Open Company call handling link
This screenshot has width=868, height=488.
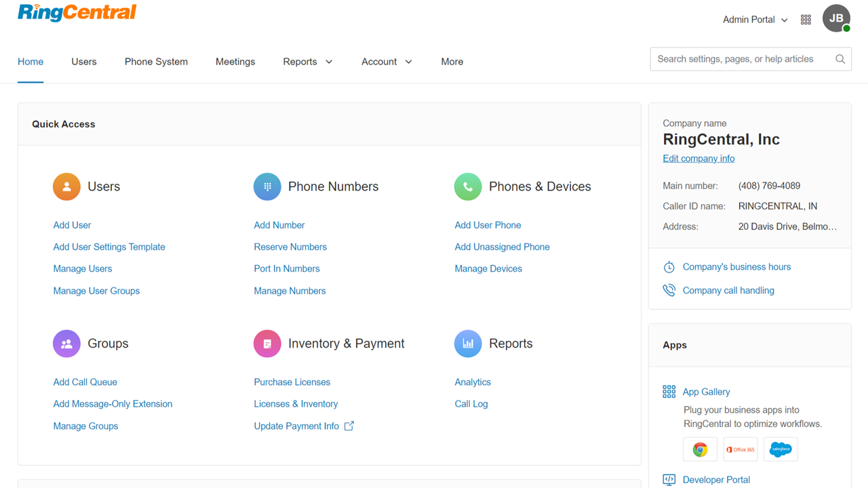click(728, 290)
